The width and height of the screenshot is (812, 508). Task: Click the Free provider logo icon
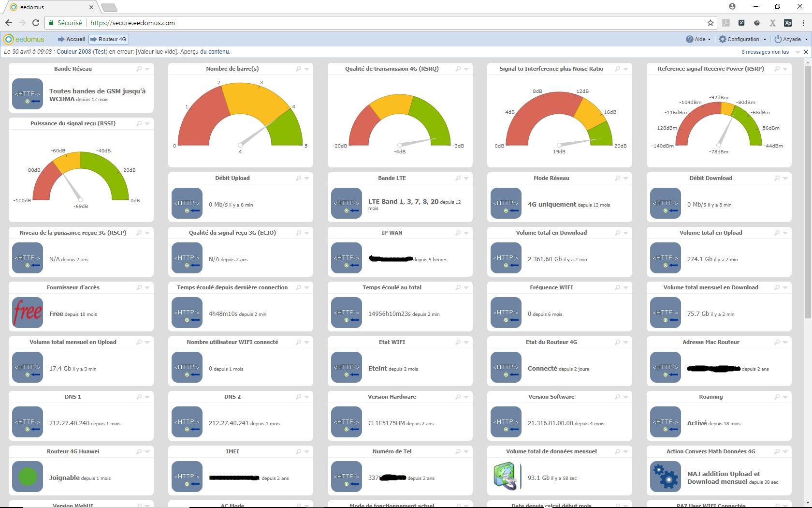[28, 313]
